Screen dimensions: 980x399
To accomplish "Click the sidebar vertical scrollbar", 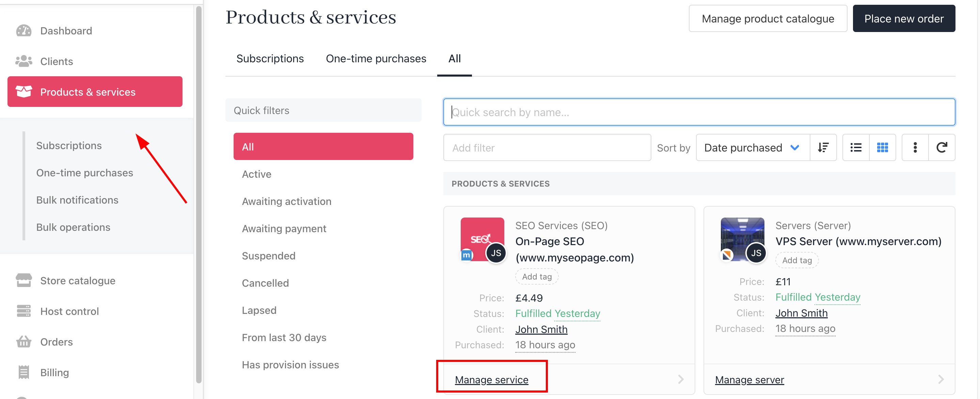I will (x=198, y=194).
